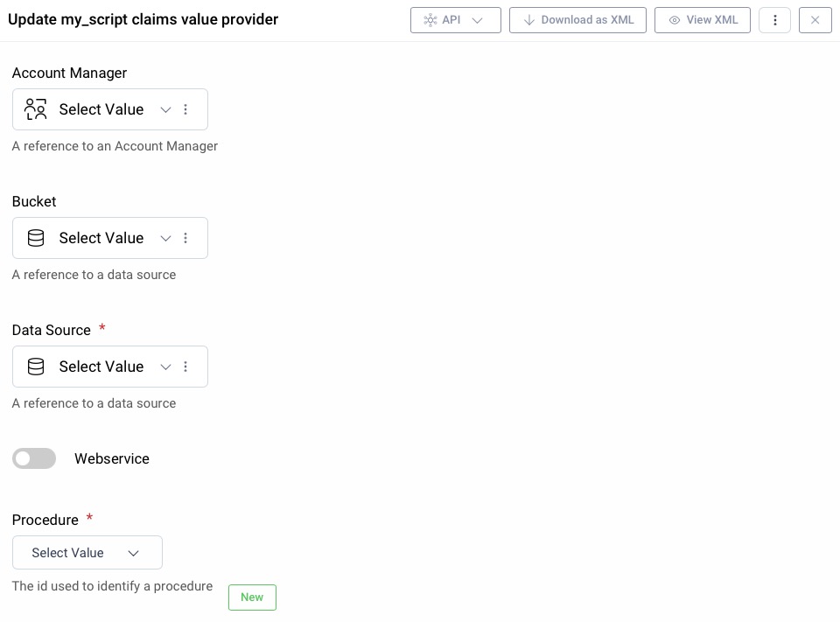Expand the Account Manager Select Value dropdown
Screen dimensions: 840x622
point(165,109)
